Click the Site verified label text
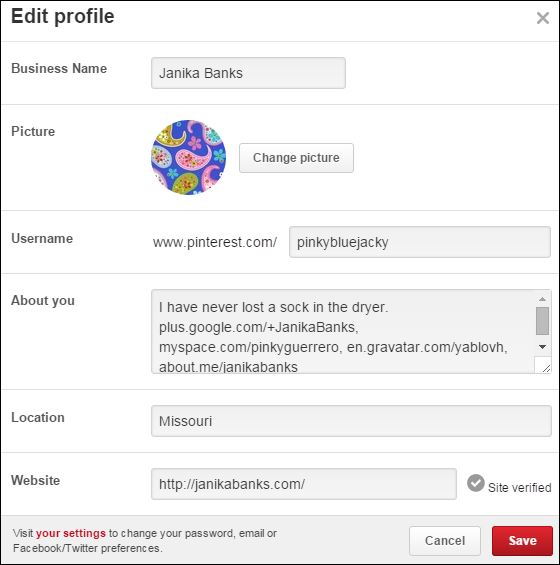The width and height of the screenshot is (560, 565). pyautogui.click(x=519, y=488)
